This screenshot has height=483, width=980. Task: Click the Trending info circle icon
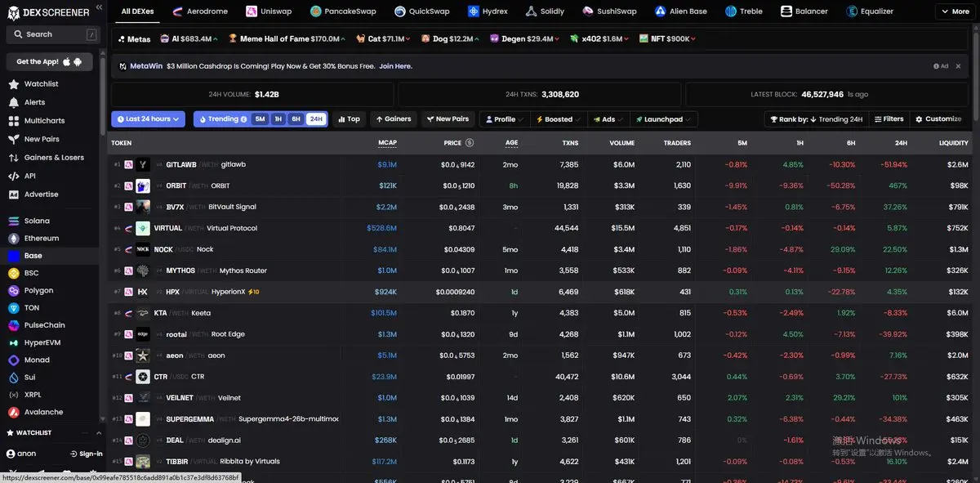tap(243, 119)
